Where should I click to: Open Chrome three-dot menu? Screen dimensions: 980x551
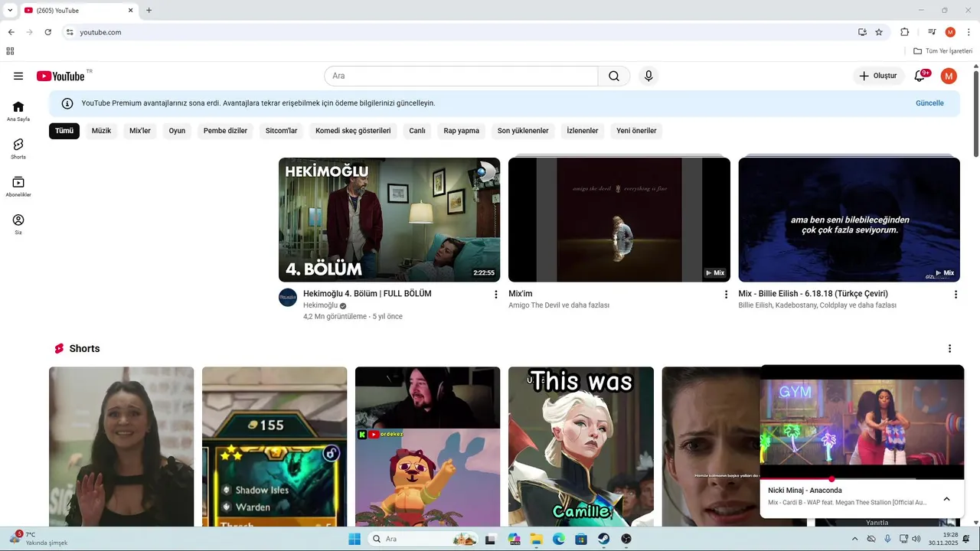(x=969, y=32)
